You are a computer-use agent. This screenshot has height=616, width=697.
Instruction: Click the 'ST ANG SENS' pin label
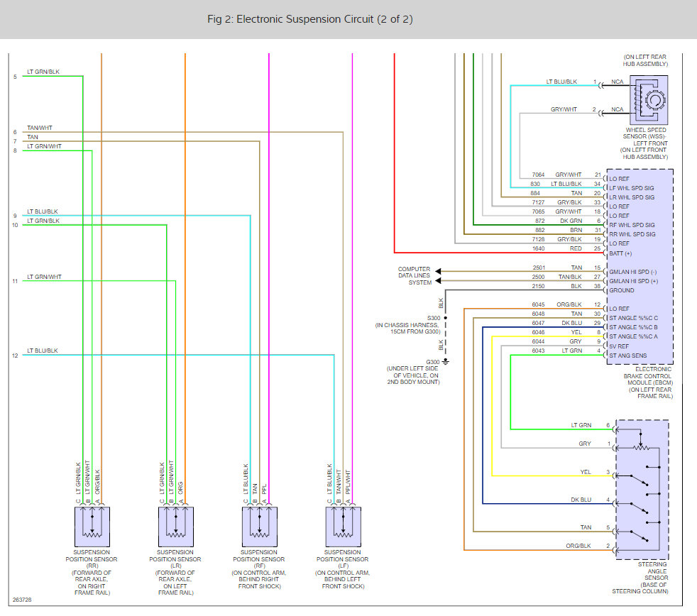pos(627,356)
